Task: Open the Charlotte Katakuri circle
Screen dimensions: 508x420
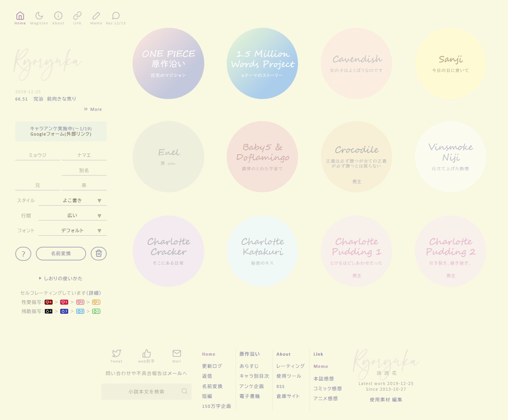Action: (263, 251)
